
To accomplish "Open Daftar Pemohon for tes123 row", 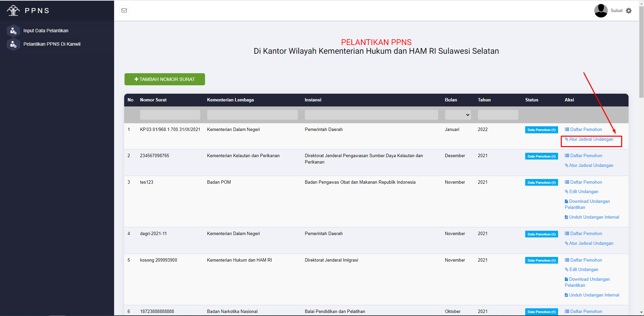I will (x=583, y=182).
